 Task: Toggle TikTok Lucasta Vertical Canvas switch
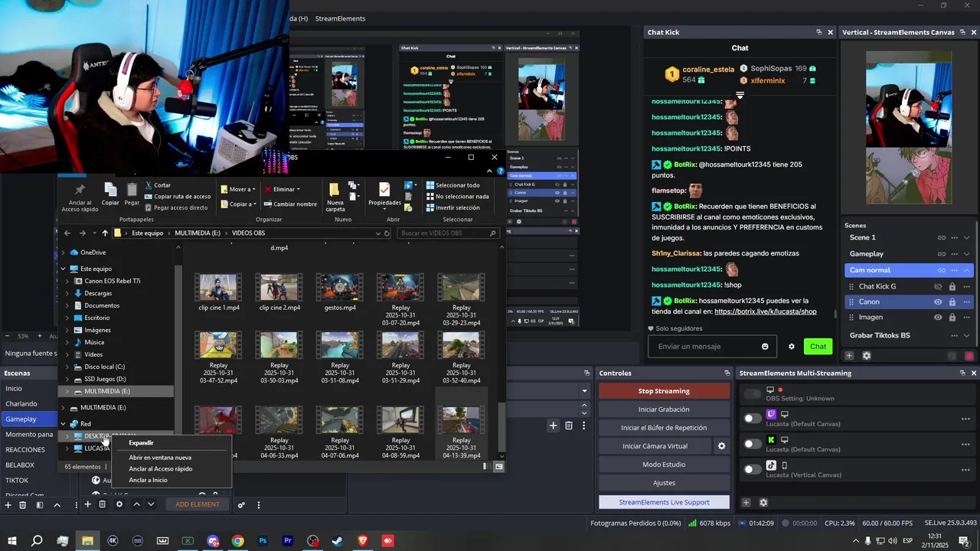(x=753, y=469)
